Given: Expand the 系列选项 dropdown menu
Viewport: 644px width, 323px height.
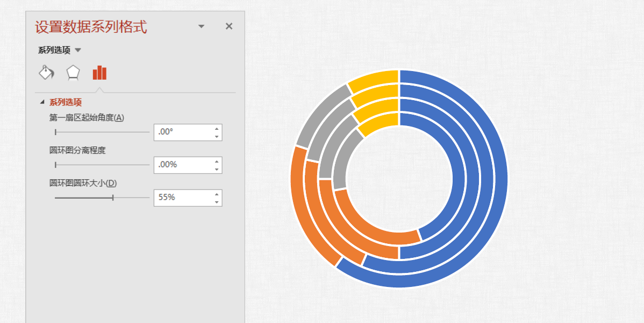Looking at the screenshot, I should 78,50.
